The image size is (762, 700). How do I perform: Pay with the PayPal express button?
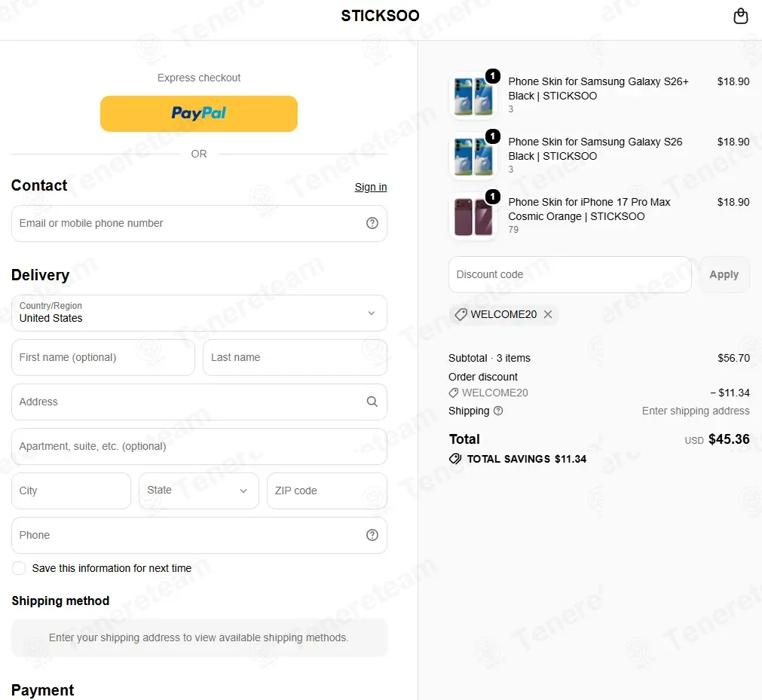point(199,114)
